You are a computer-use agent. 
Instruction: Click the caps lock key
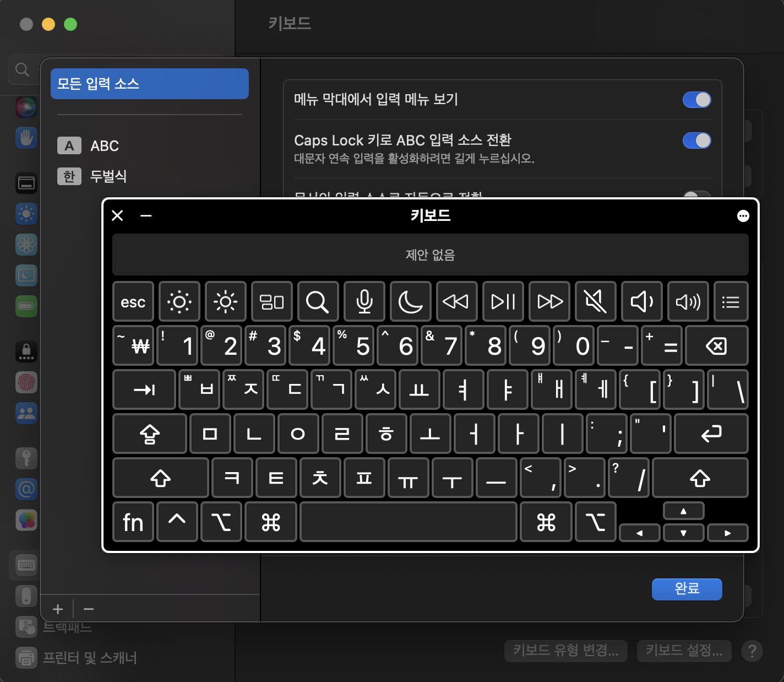(x=150, y=434)
